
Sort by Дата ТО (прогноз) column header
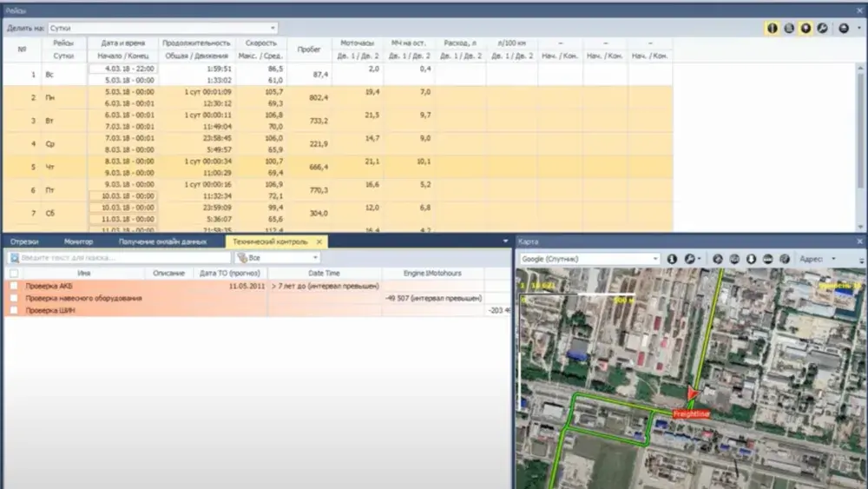click(x=230, y=273)
